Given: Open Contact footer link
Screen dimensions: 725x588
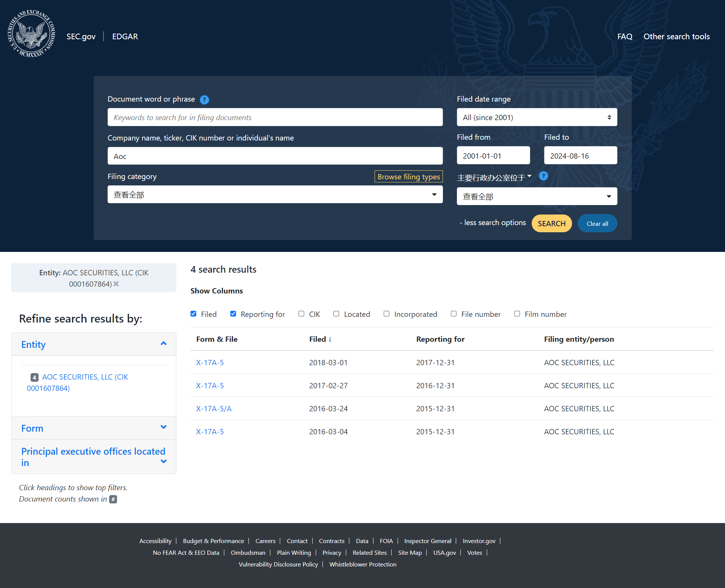Looking at the screenshot, I should (297, 541).
